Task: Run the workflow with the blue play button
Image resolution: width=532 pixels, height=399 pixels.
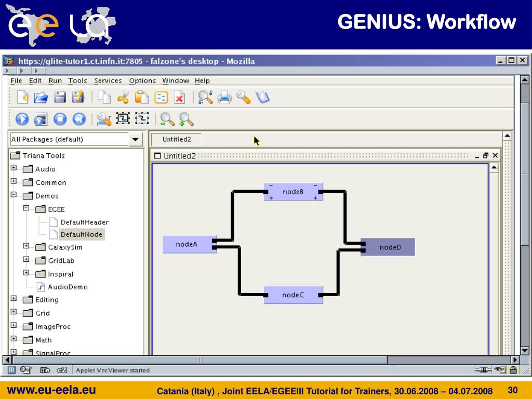Action: [22, 119]
